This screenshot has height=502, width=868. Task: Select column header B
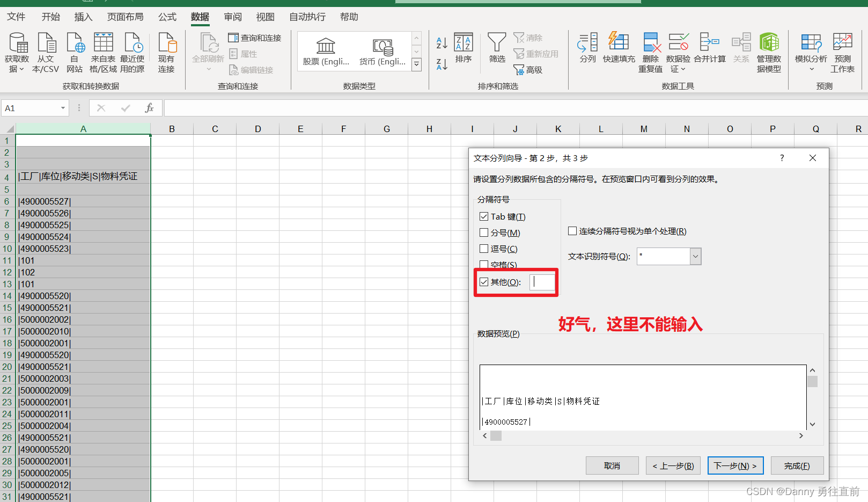pos(172,129)
